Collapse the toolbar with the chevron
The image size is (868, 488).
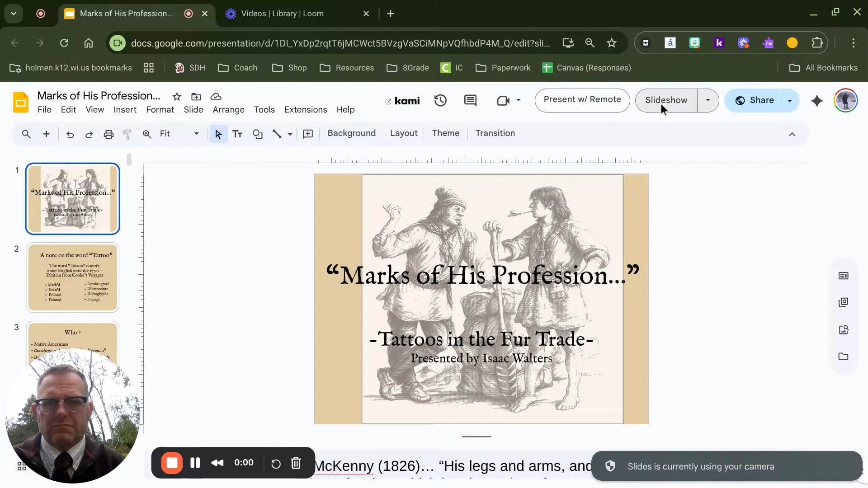coord(792,134)
